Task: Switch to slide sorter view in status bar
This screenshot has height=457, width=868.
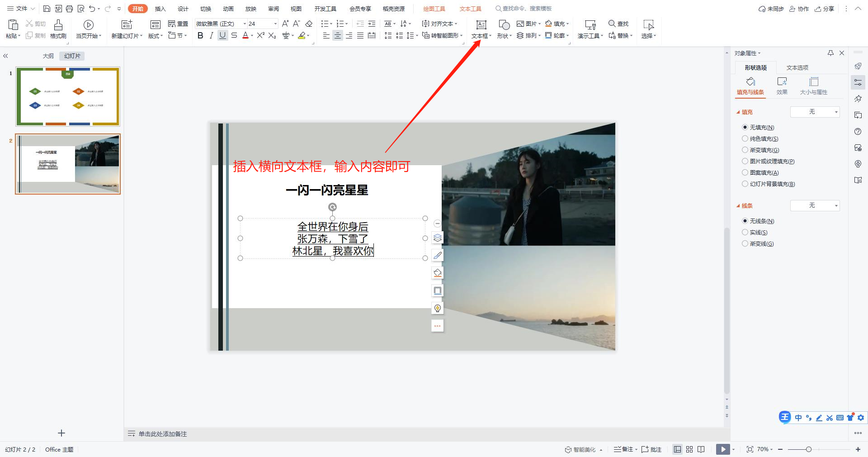Action: pos(689,449)
